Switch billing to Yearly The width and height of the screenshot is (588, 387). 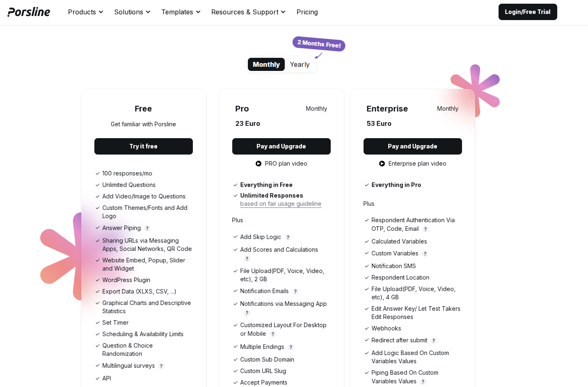(300, 64)
